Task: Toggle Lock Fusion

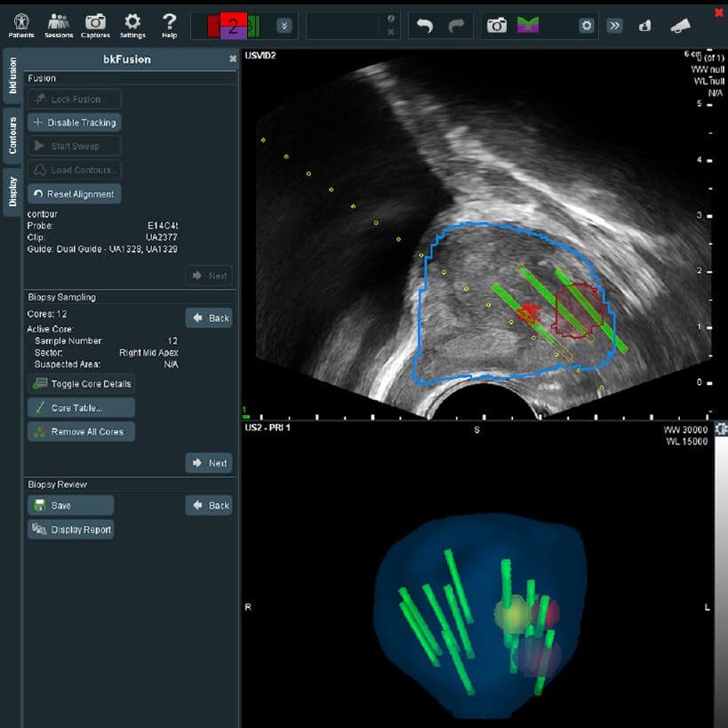Action: pos(74,98)
